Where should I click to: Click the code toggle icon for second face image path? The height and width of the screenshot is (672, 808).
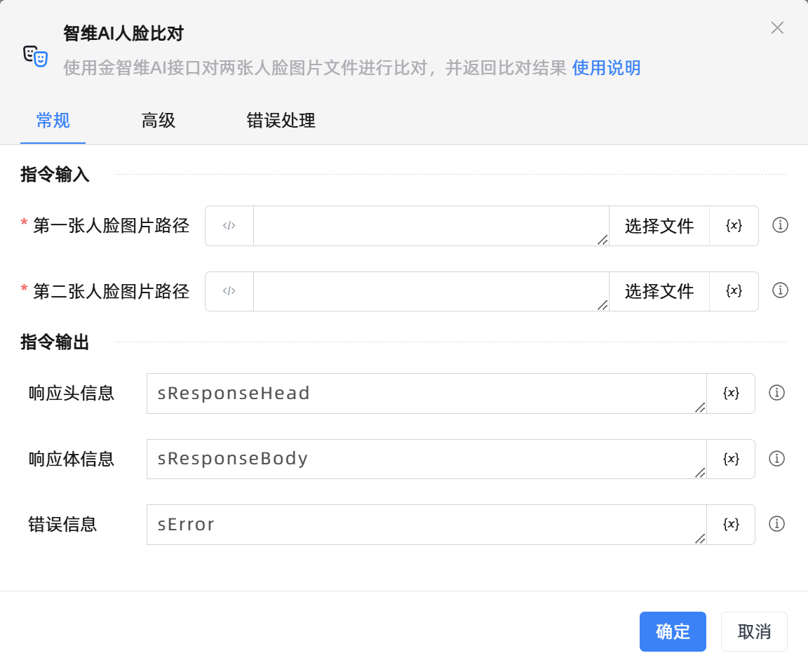pos(229,291)
